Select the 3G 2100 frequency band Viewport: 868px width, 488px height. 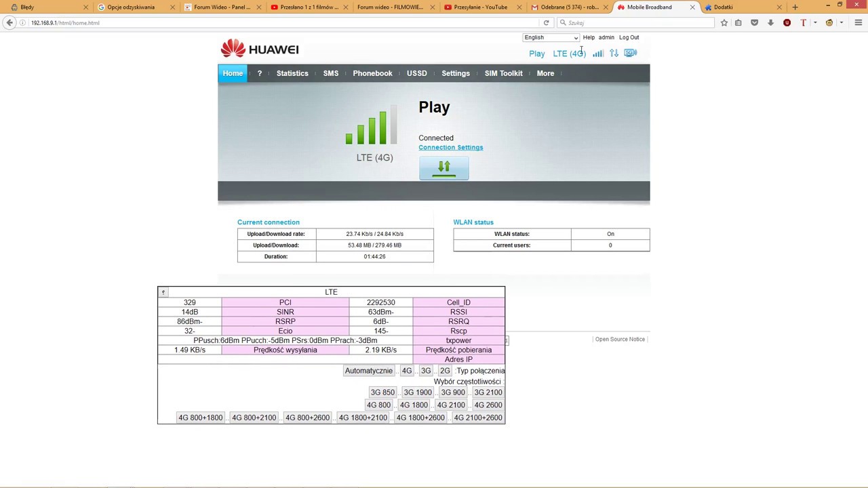(x=488, y=392)
